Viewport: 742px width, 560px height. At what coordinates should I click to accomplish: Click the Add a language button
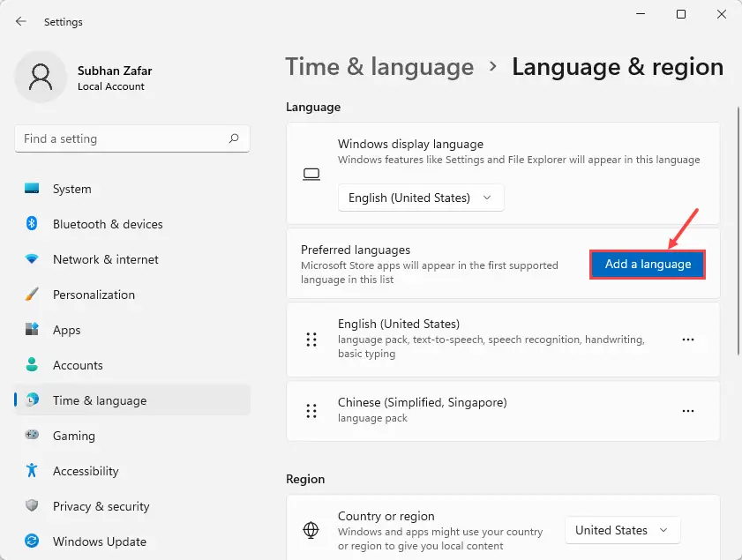point(648,265)
